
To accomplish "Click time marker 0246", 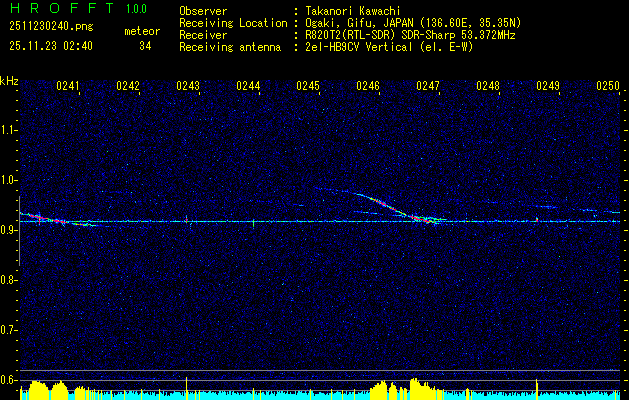I will (x=368, y=85).
